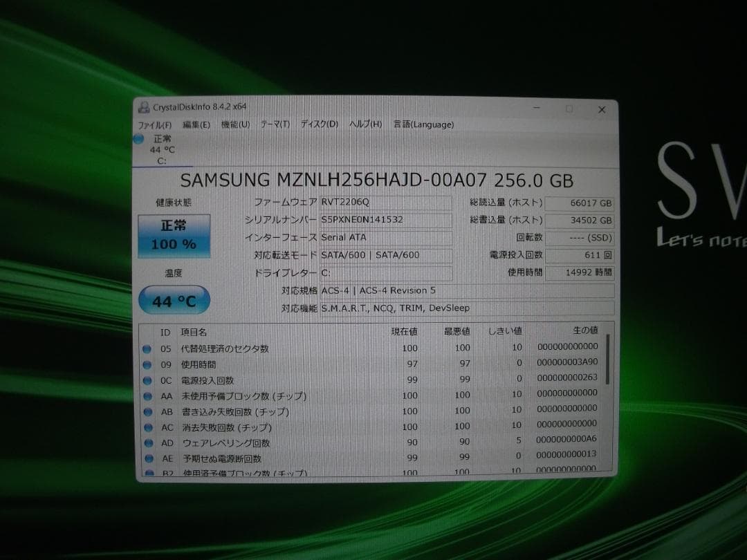The width and height of the screenshot is (747, 560).
Task: Open the ファイル(F) menu
Action: pyautogui.click(x=155, y=124)
